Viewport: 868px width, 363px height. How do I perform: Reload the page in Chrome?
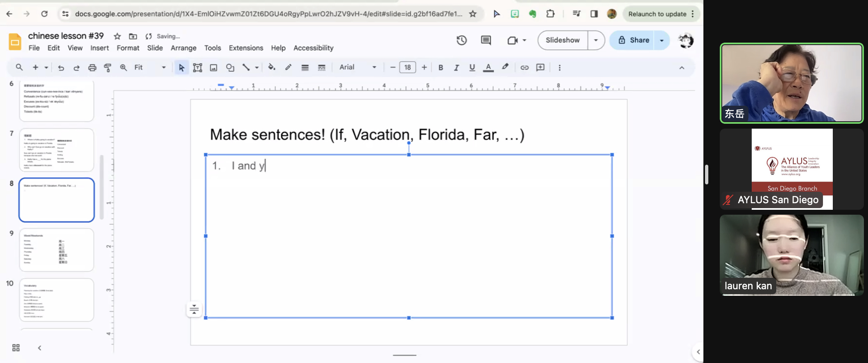(x=44, y=14)
